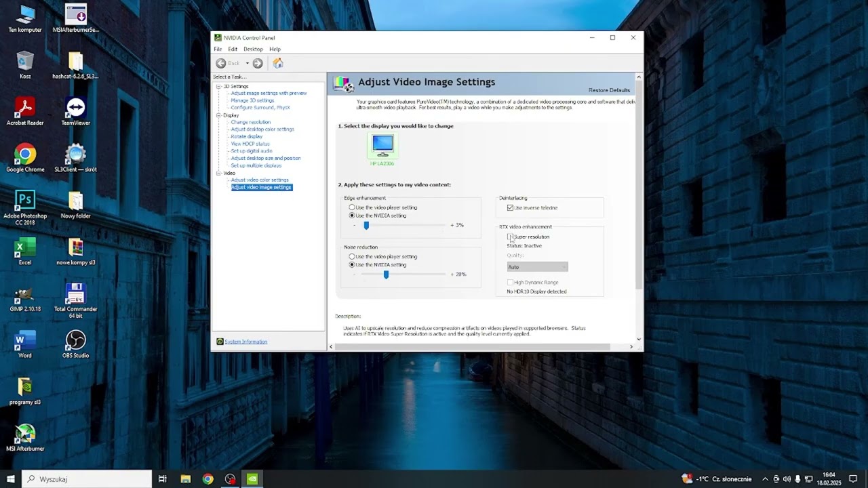Collapse the 3D Settings tree node

coord(219,86)
